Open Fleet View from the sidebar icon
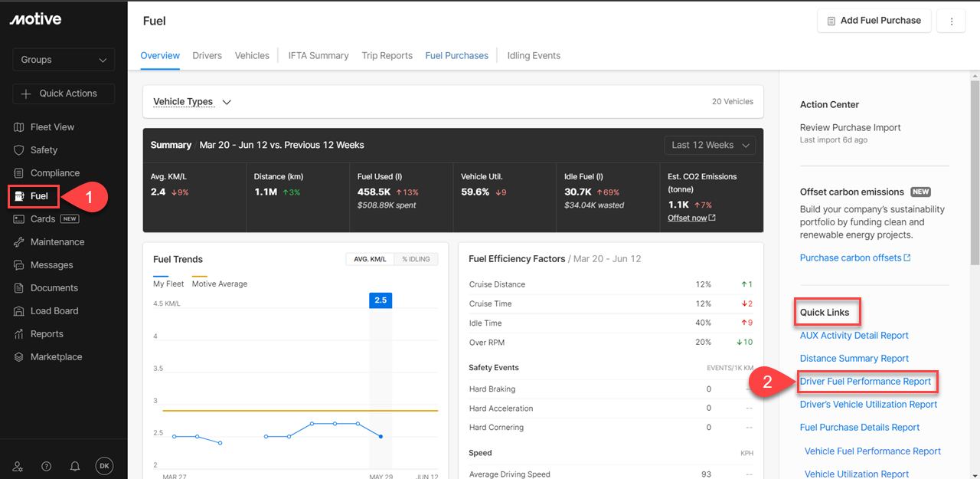This screenshot has height=479, width=980. point(19,127)
